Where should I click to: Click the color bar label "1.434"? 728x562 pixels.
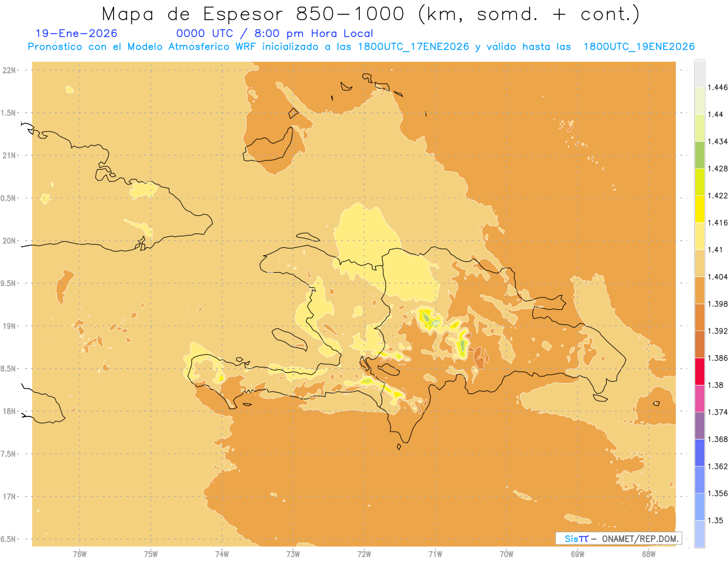pyautogui.click(x=717, y=141)
